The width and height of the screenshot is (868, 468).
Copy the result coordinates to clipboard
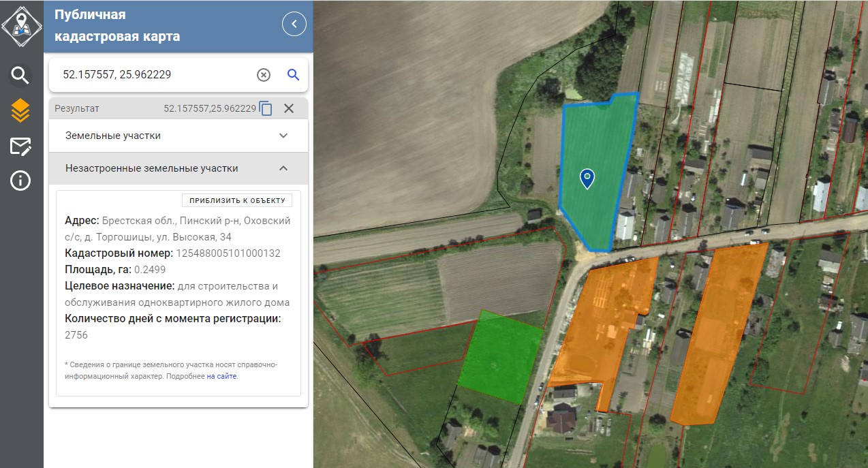click(x=266, y=108)
